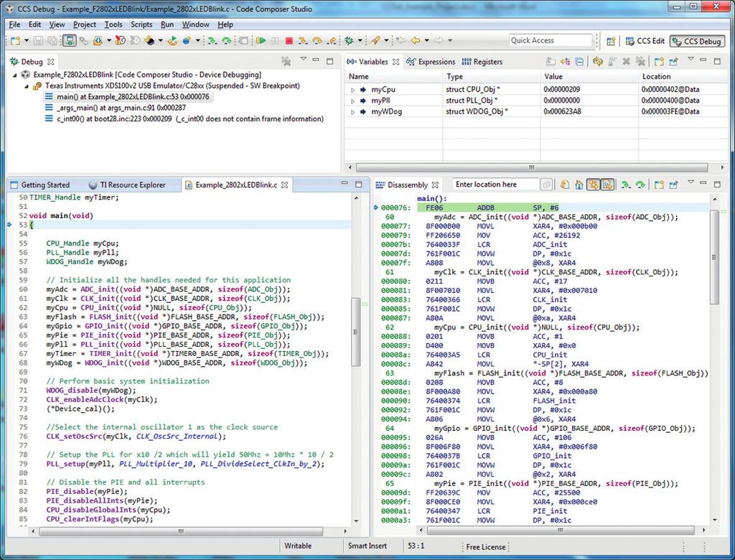
Task: Click Collapse All icon in Variables toolbar
Action: click(x=579, y=62)
